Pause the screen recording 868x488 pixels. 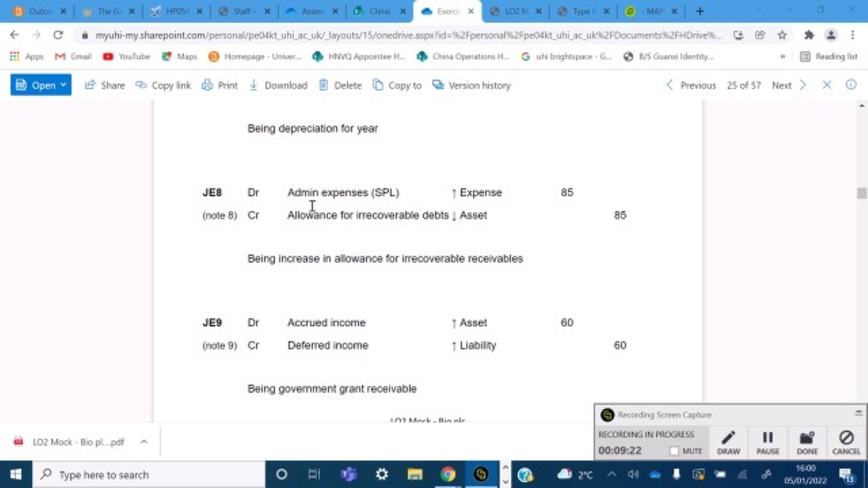tap(767, 442)
